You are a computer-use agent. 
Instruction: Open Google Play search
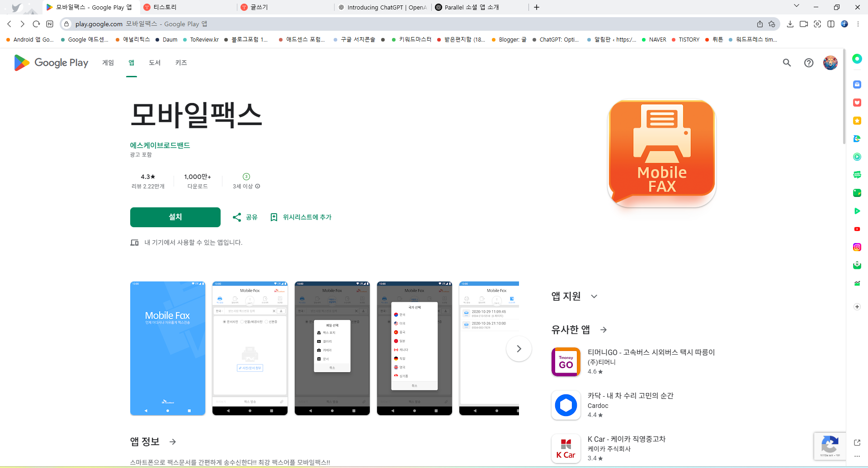(x=787, y=63)
